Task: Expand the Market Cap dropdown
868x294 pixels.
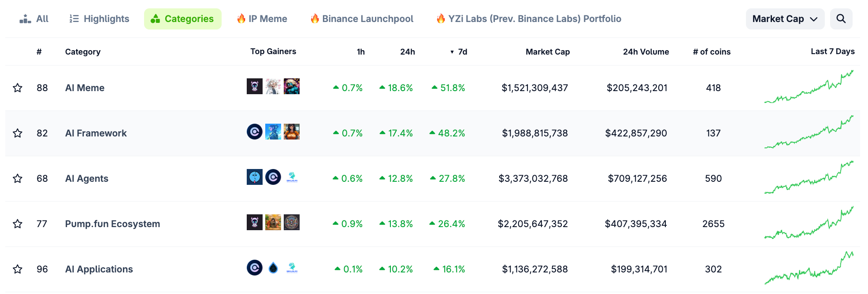Action: (785, 19)
